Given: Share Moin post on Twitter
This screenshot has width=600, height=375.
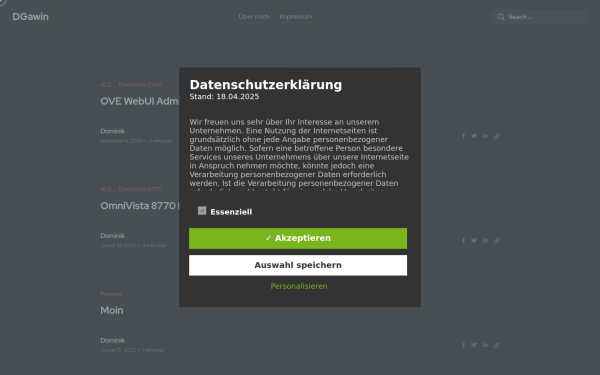Looking at the screenshot, I should point(474,345).
